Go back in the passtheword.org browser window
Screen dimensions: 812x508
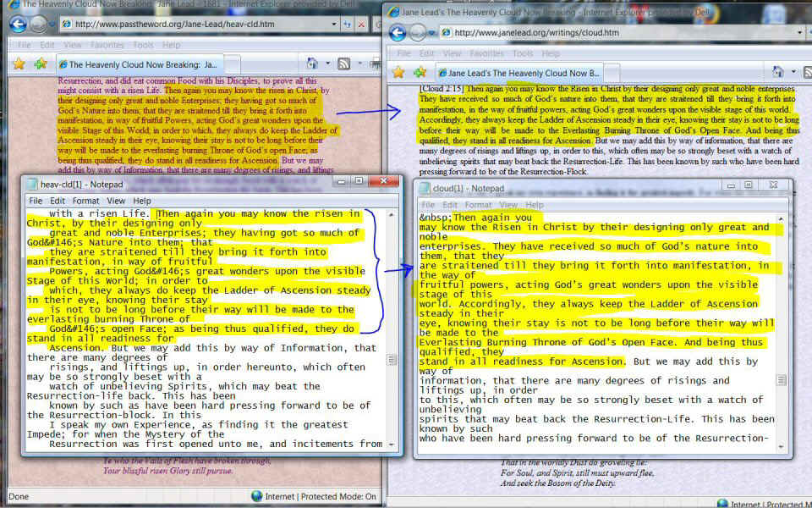pyautogui.click(x=18, y=25)
